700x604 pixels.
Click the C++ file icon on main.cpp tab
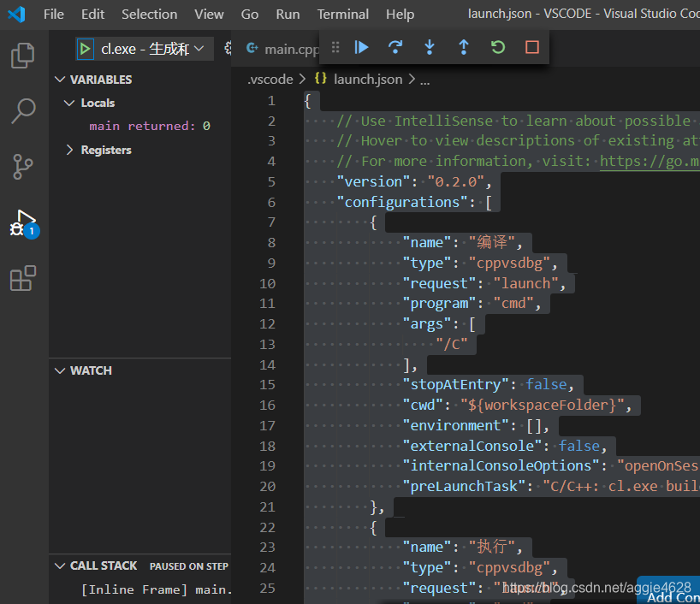(x=252, y=48)
